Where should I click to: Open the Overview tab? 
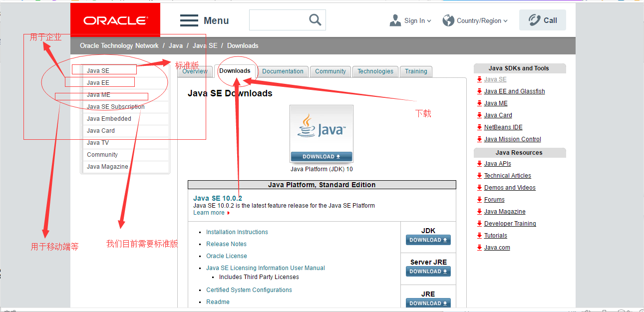click(x=195, y=71)
